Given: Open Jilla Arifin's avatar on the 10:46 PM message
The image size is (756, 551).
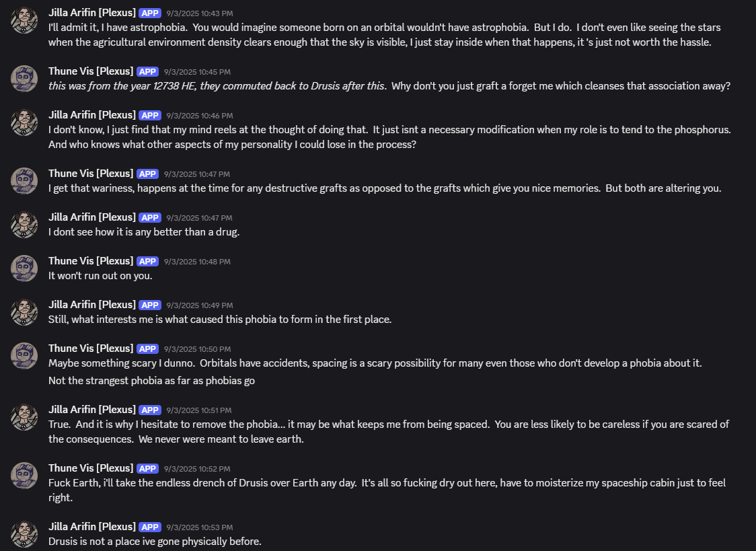Looking at the screenshot, I should 24,122.
